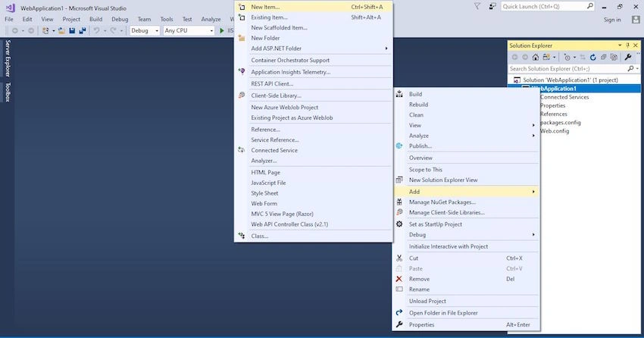Select packages.config in Solution Explorer
The image size is (644, 338).
pos(560,122)
